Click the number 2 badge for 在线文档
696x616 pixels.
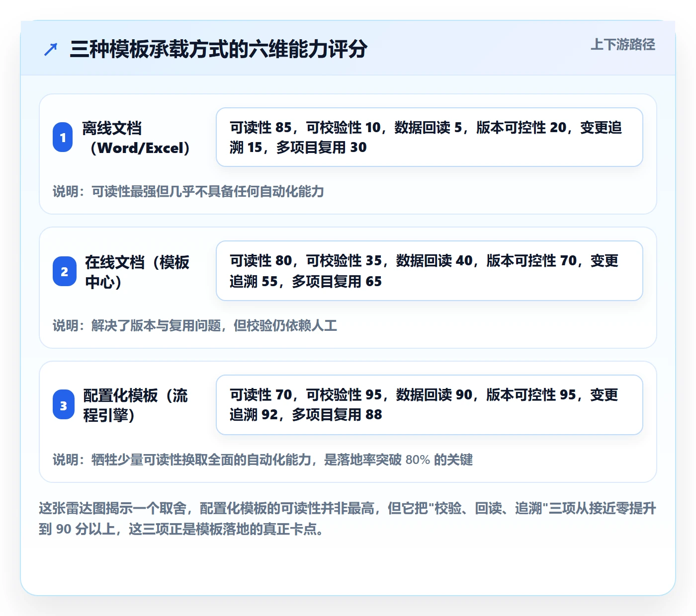[x=65, y=271]
